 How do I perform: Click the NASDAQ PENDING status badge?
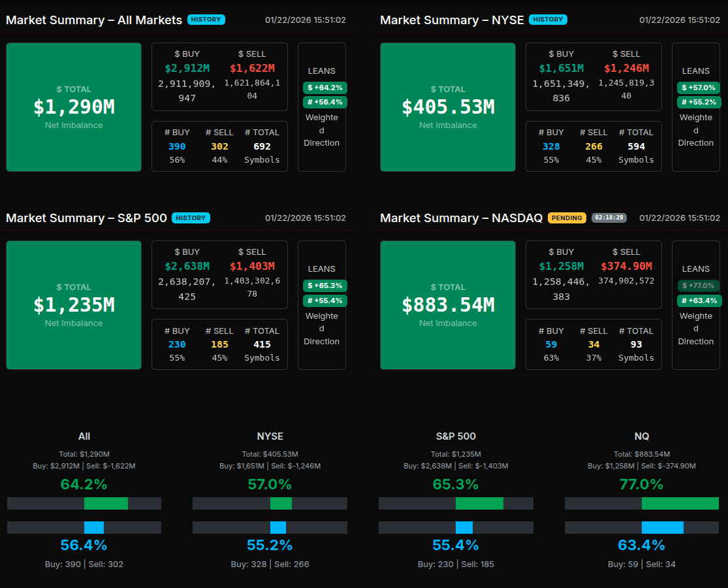click(567, 218)
